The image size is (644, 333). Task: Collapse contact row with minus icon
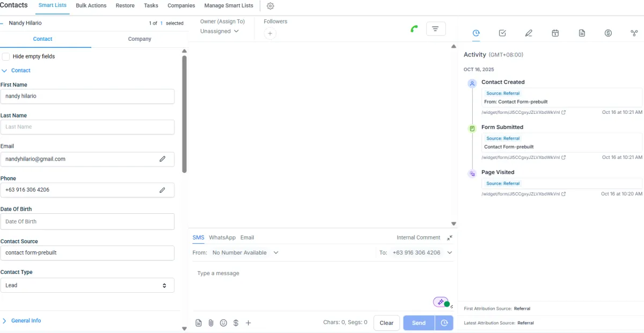[3, 23]
